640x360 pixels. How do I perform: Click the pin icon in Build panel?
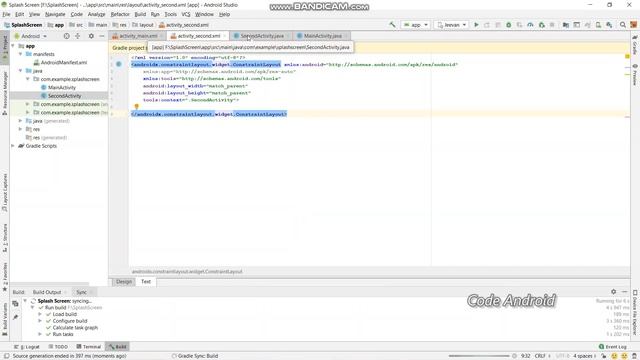tap(16, 317)
